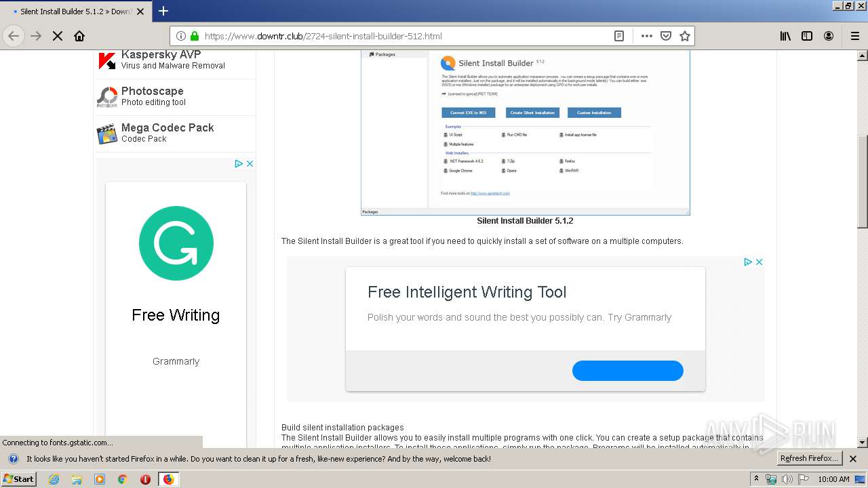Click the notification question mark icon

click(x=13, y=459)
